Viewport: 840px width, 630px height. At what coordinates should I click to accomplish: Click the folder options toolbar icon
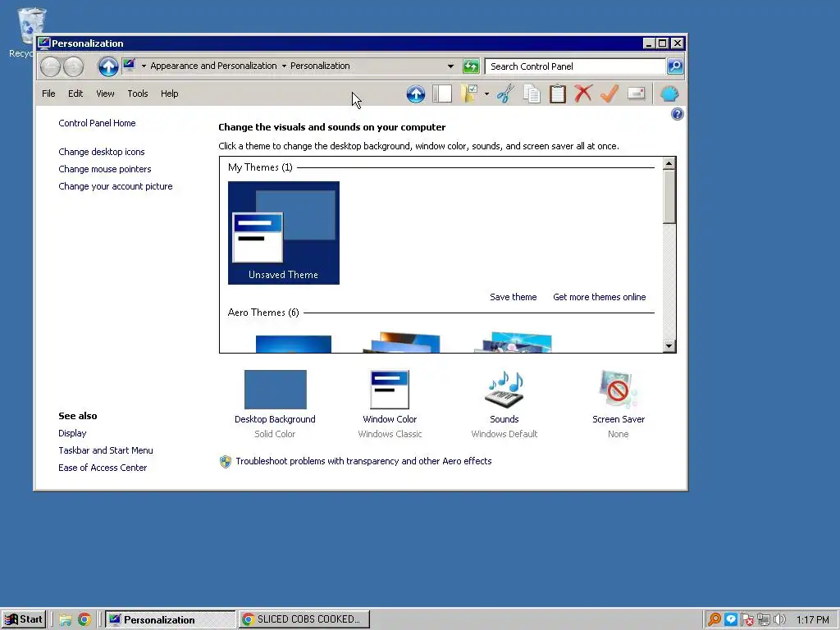469,94
